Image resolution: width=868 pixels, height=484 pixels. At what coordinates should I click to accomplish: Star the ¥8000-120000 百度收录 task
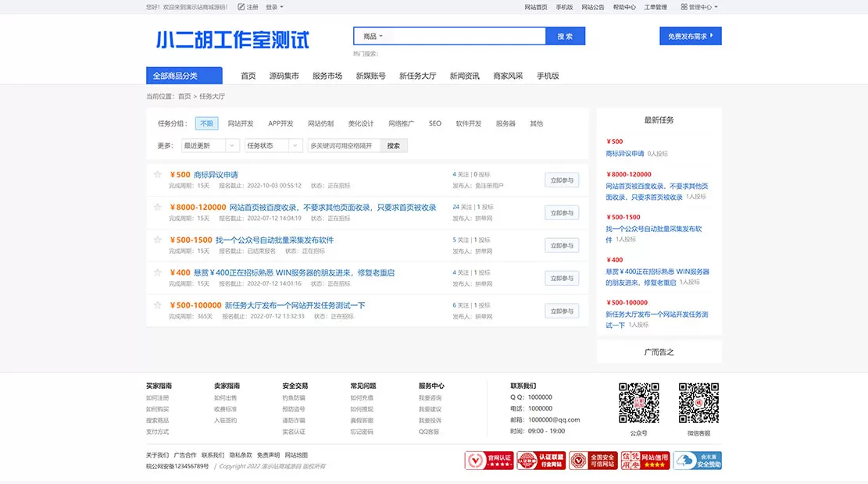click(158, 207)
